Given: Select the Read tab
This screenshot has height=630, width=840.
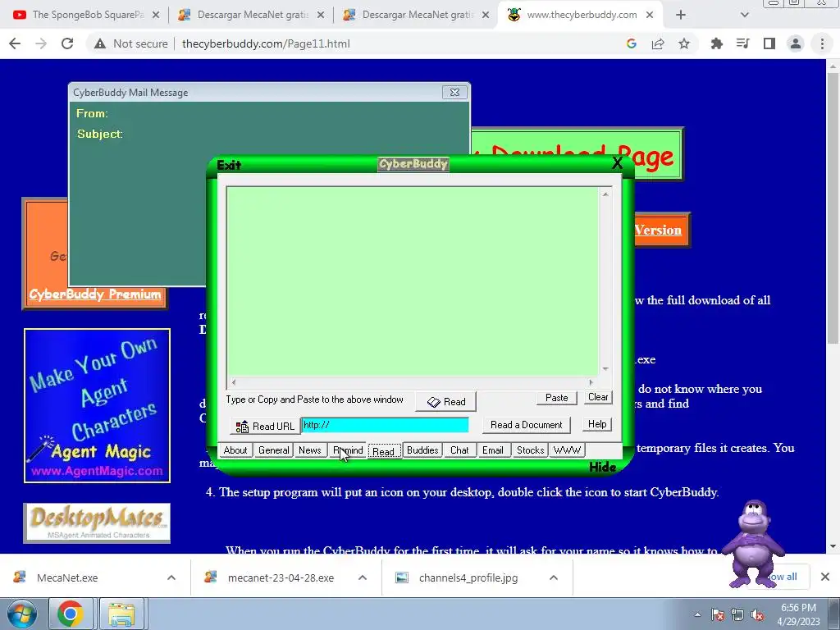Looking at the screenshot, I should click(384, 451).
